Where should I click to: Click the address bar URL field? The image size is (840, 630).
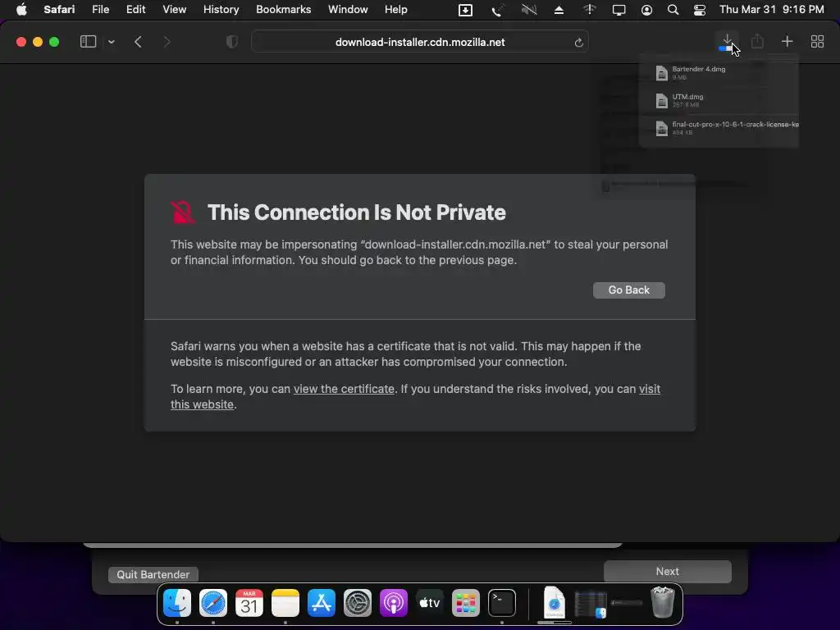point(420,42)
